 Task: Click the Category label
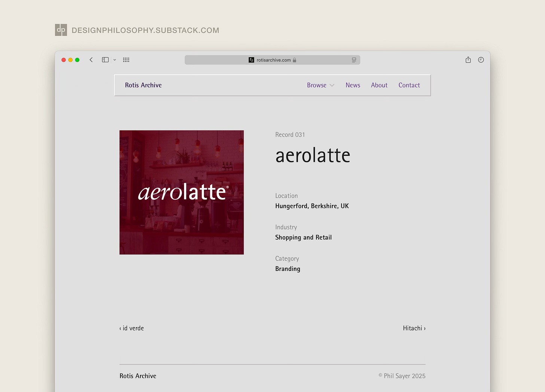[287, 258]
